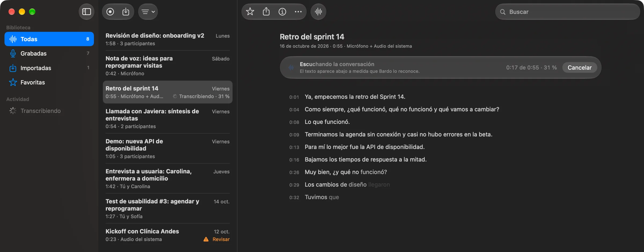Image resolution: width=644 pixels, height=252 pixels.
Task: Open Kickoff con Clínica Andes recording
Action: point(167,235)
